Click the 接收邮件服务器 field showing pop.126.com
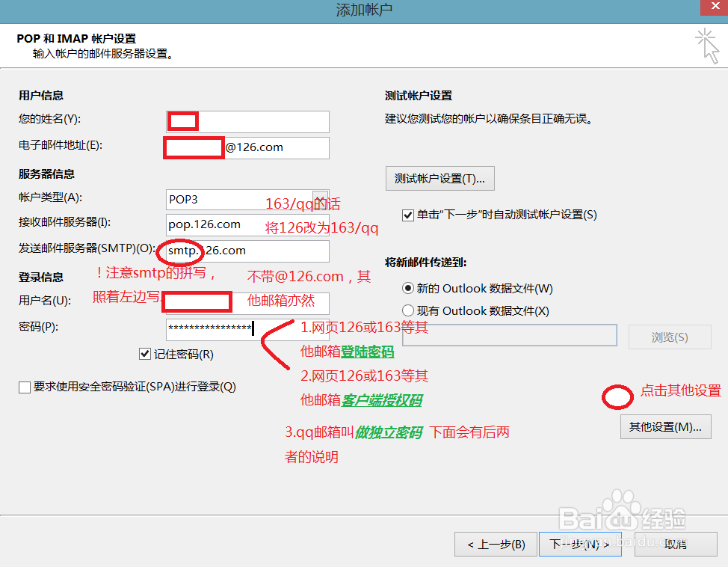 247,225
